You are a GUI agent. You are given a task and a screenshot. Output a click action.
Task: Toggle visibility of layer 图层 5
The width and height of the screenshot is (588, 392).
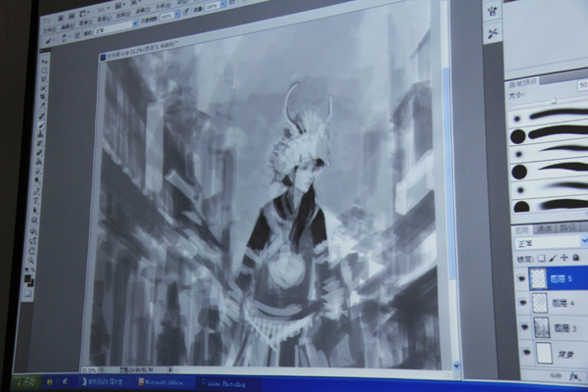pos(521,278)
